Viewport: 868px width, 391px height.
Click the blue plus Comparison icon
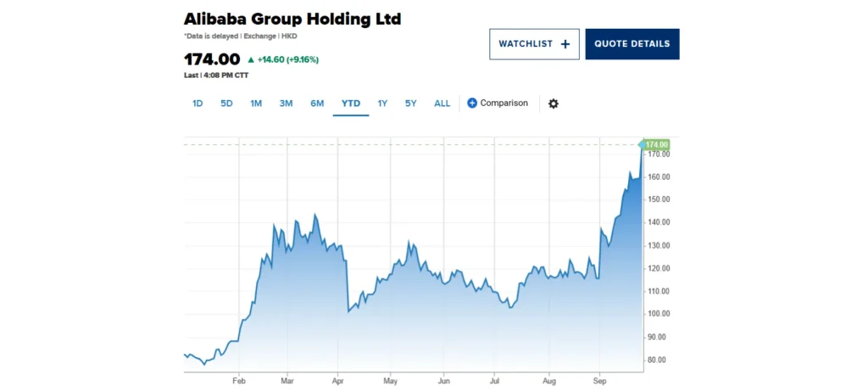click(472, 103)
